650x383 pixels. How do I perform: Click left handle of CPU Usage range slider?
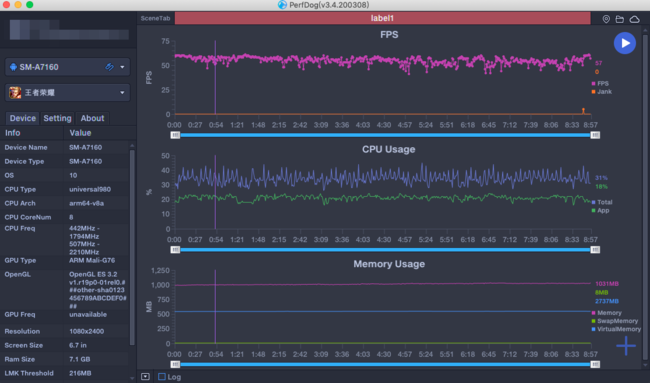tap(175, 250)
